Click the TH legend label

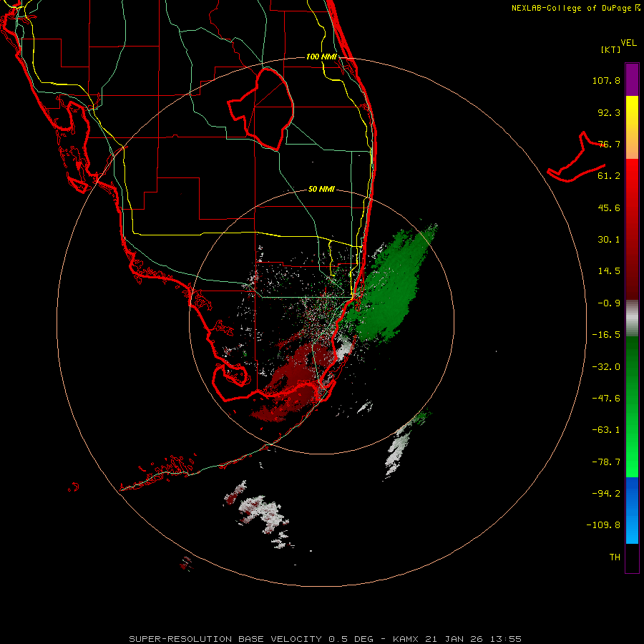[615, 557]
